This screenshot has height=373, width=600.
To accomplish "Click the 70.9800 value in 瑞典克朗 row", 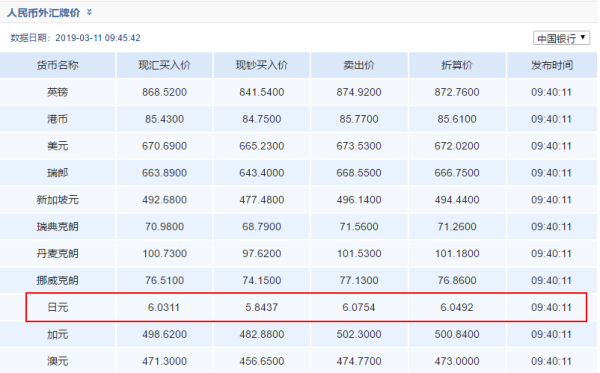I will coord(165,226).
